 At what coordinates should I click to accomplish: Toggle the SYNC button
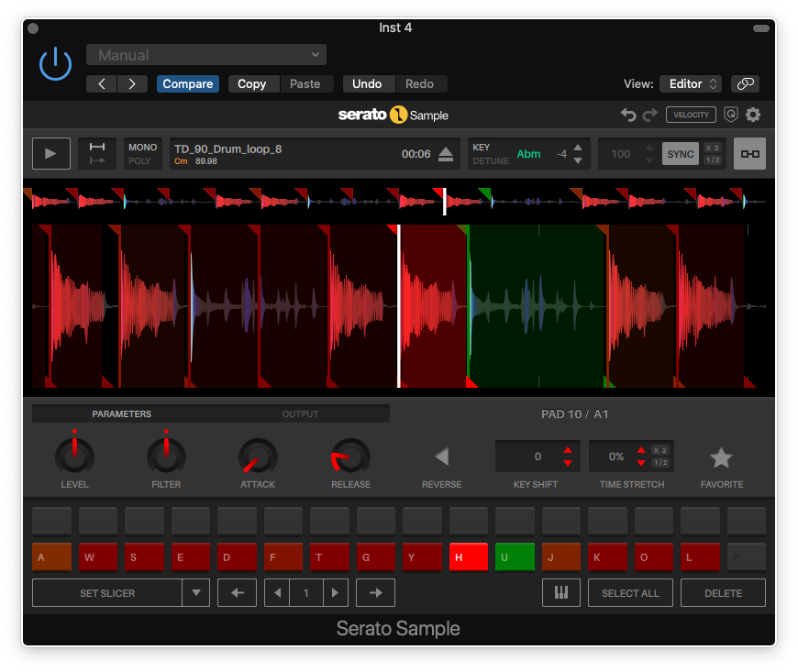tap(680, 154)
